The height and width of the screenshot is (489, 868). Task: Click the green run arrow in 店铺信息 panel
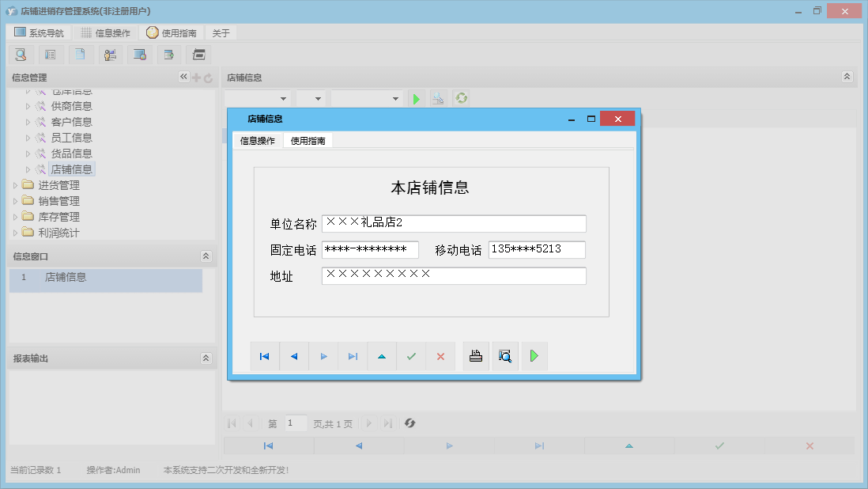point(417,97)
